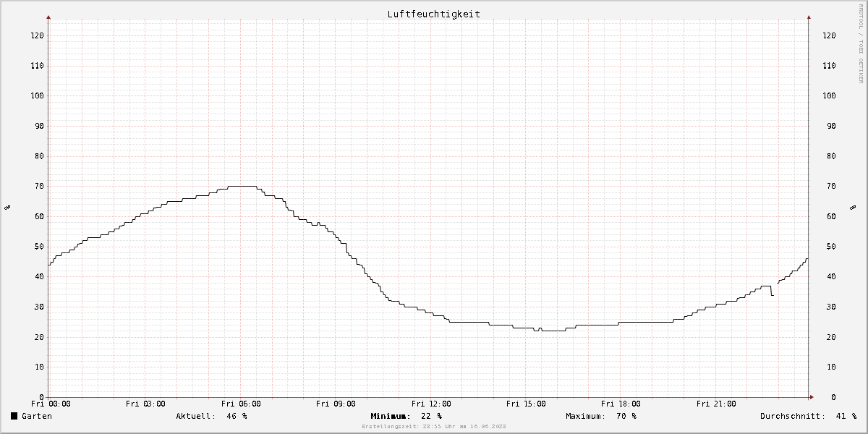Click the 'Fri 21:00' time axis label
Screen dimensions: 868x434
point(716,404)
